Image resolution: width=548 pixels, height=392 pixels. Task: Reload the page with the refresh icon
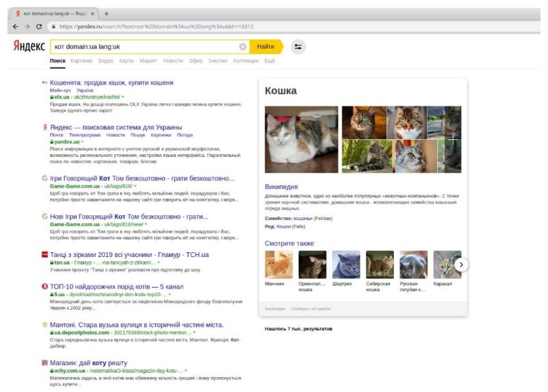point(39,27)
